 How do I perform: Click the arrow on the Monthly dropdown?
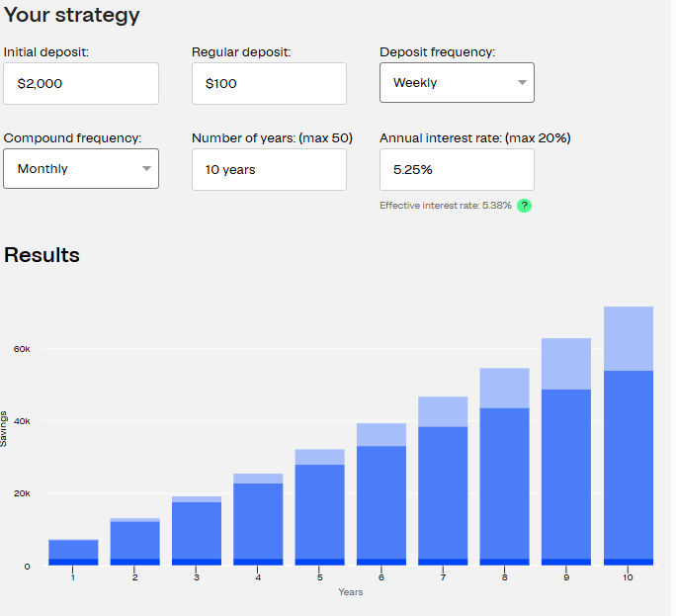click(146, 169)
